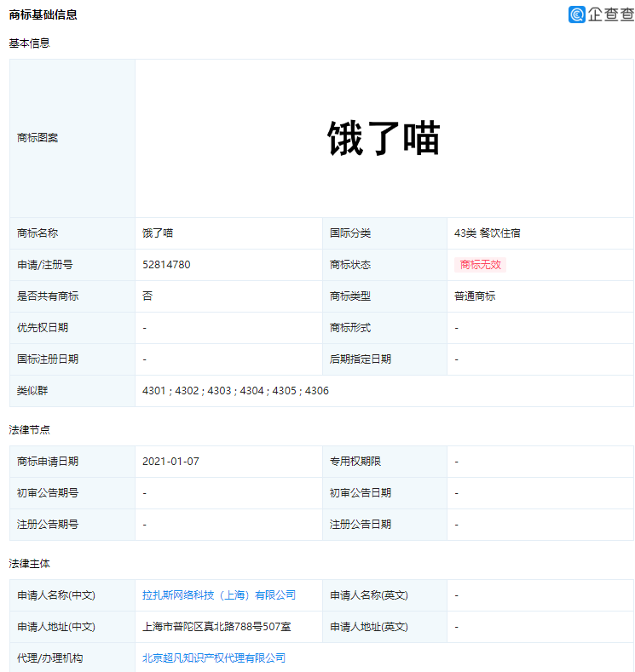Image resolution: width=635 pixels, height=672 pixels.
Task: Open applicant link 拉扎斯网络科技（上海）有限公司
Action: (x=219, y=595)
